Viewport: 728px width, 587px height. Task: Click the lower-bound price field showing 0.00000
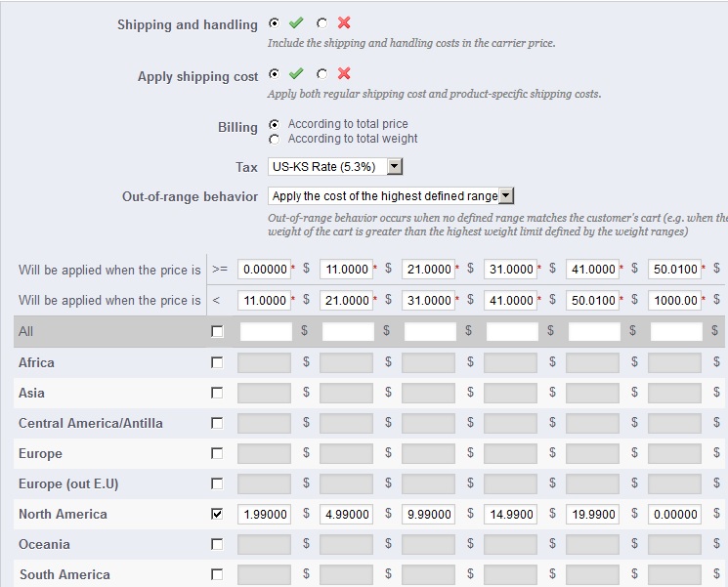264,269
